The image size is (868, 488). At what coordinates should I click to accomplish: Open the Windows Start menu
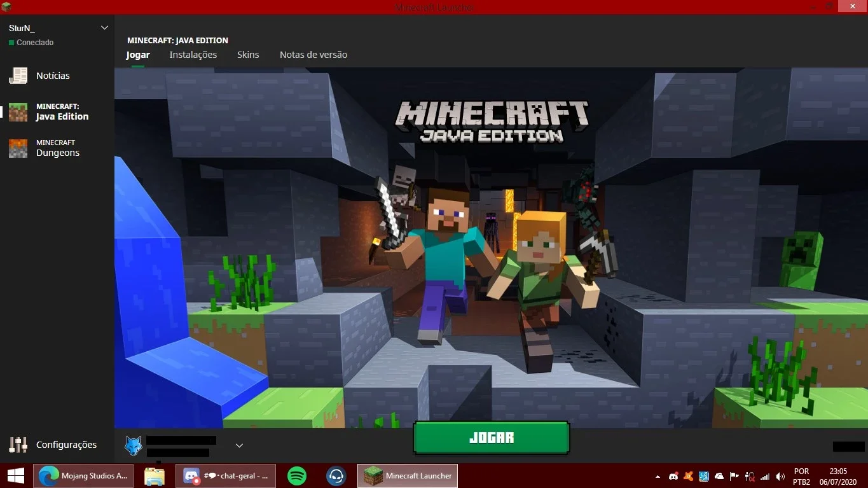[x=15, y=476]
